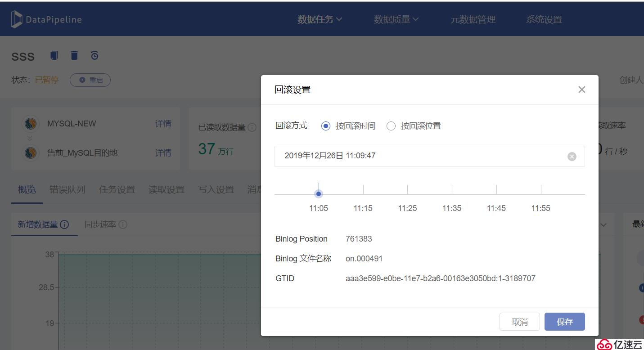Switch to the 错误队列 tab
644x350 pixels.
68,189
